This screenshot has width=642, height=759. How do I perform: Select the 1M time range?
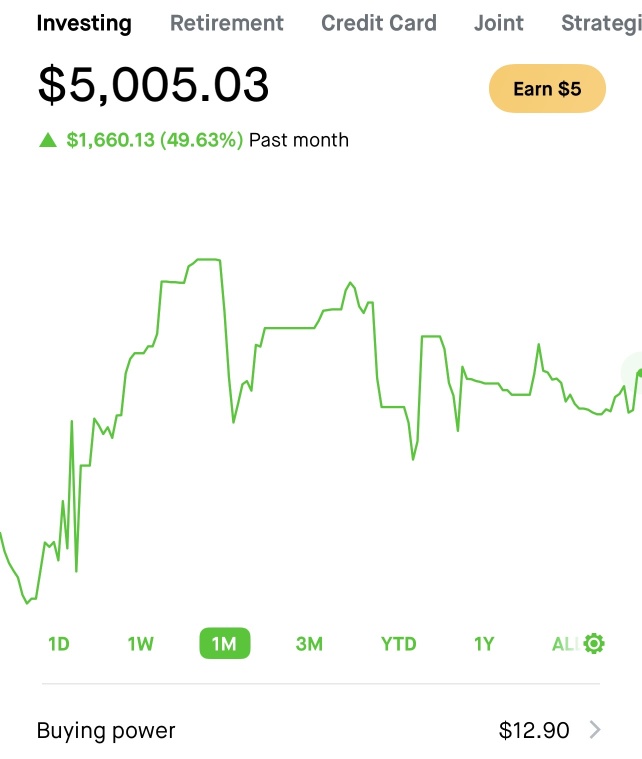point(225,643)
